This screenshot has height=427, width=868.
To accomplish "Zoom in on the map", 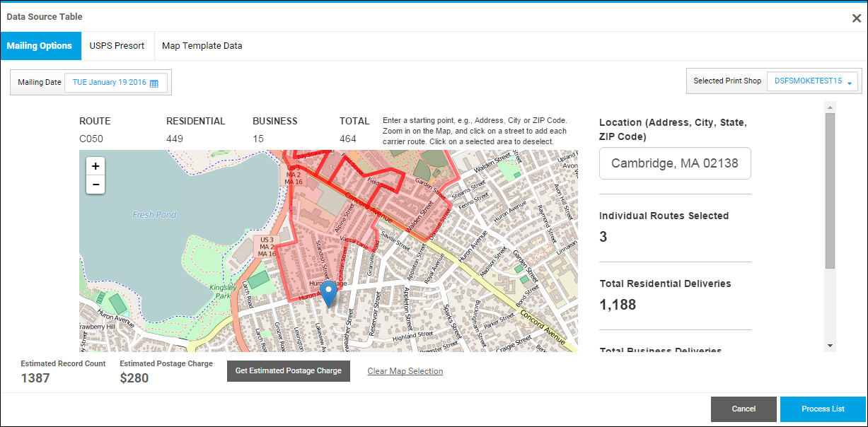I will [96, 166].
